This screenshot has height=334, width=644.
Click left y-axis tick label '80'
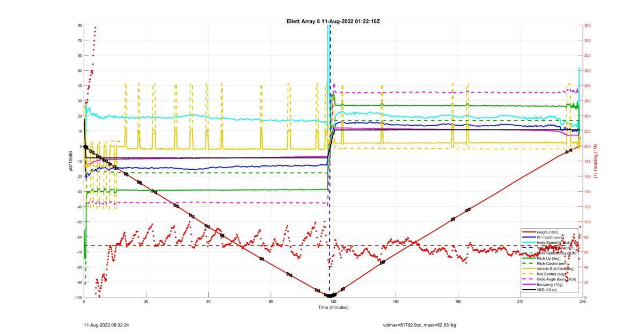[79, 25]
